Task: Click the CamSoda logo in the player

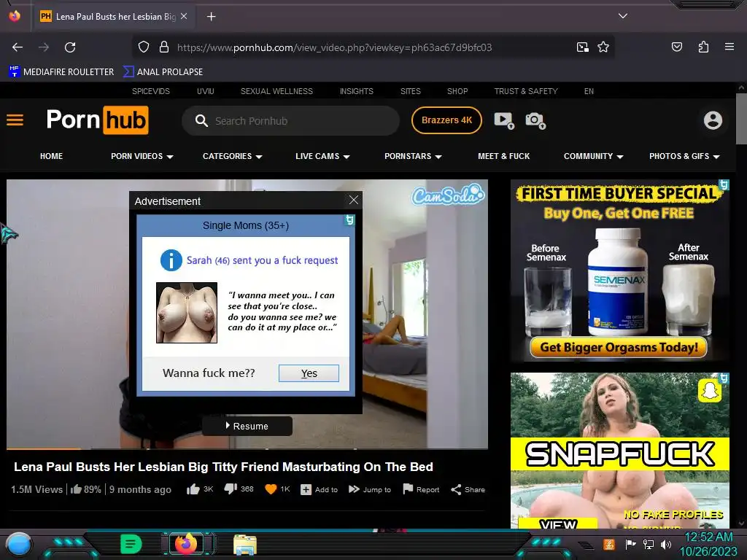Action: 448,195
